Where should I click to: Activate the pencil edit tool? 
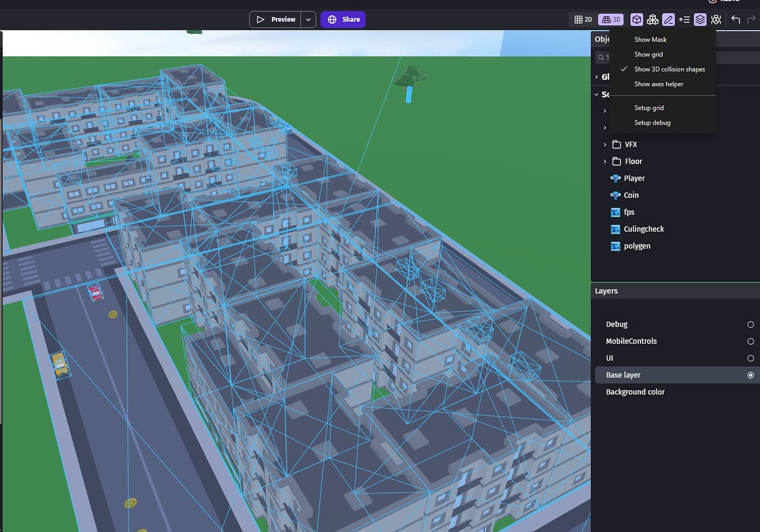click(669, 19)
